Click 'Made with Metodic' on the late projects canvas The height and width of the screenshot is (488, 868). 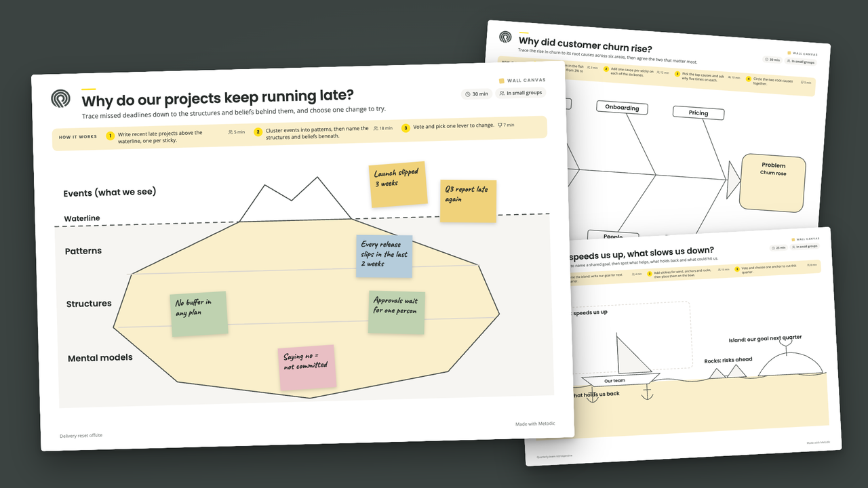click(535, 424)
